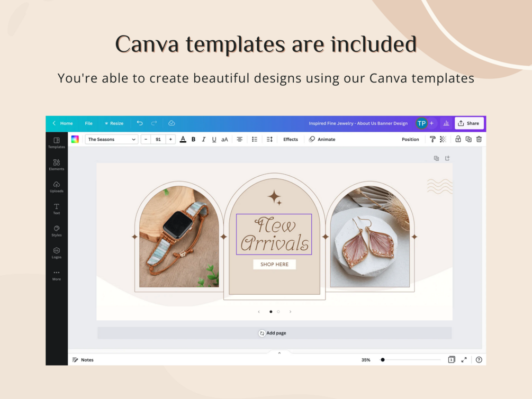The image size is (532, 399).
Task: Click the Share button
Action: [x=469, y=123]
